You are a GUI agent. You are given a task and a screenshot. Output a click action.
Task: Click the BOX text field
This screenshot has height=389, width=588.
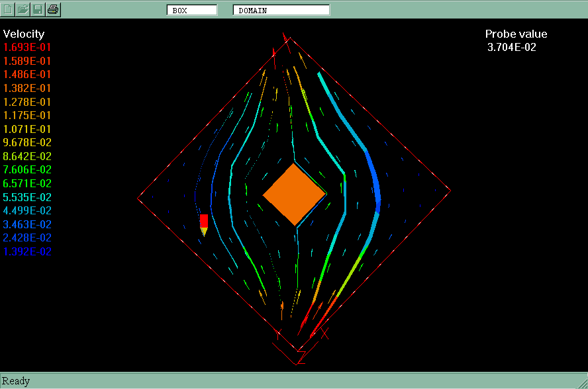[192, 10]
